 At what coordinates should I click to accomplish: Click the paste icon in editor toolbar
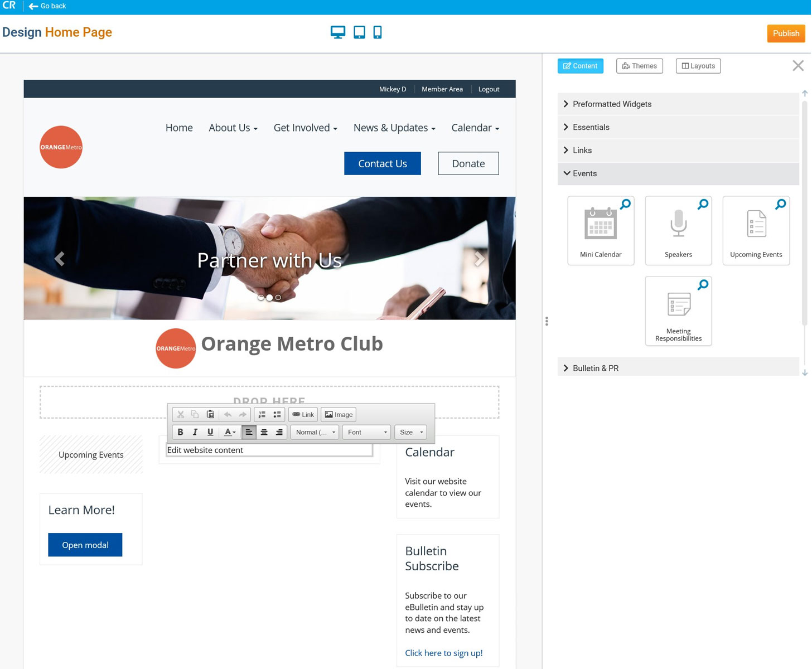pos(210,415)
